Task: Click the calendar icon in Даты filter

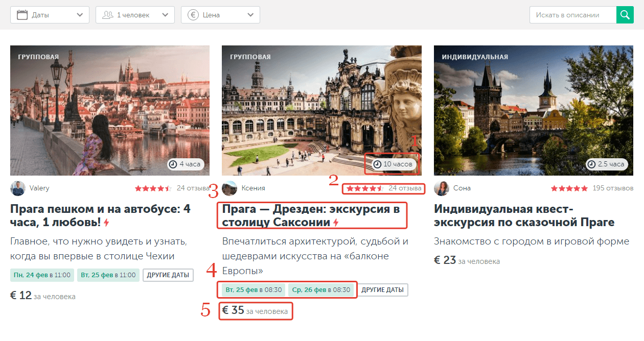Action: (22, 15)
